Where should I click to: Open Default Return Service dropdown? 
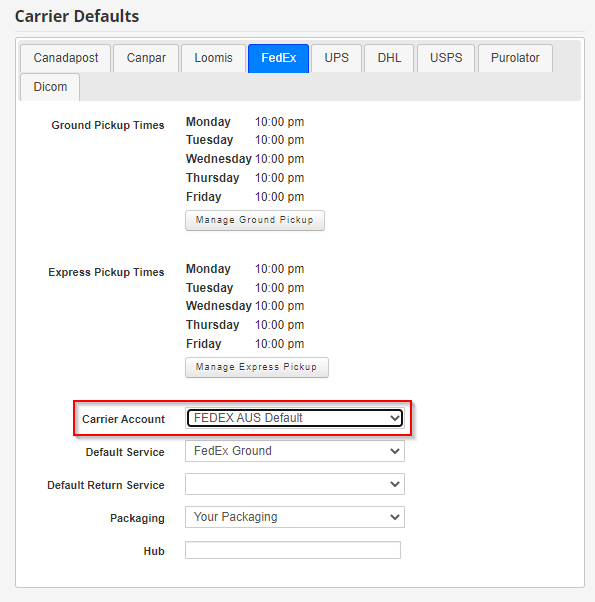[x=295, y=484]
